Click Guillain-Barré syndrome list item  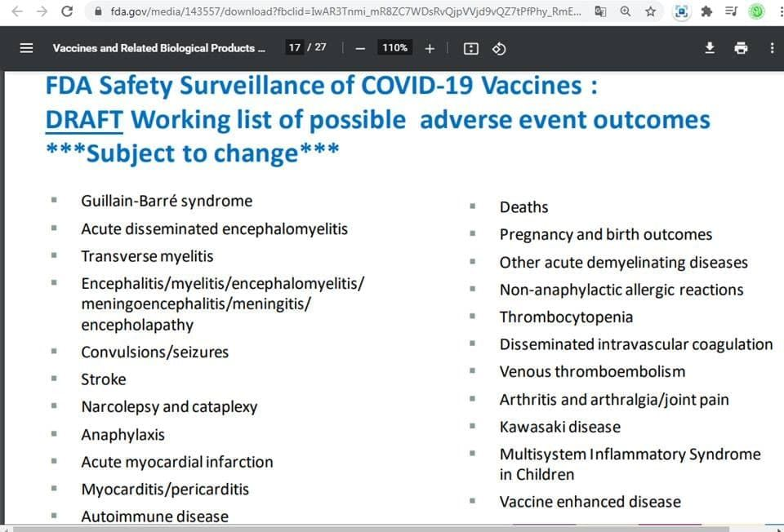point(167,201)
